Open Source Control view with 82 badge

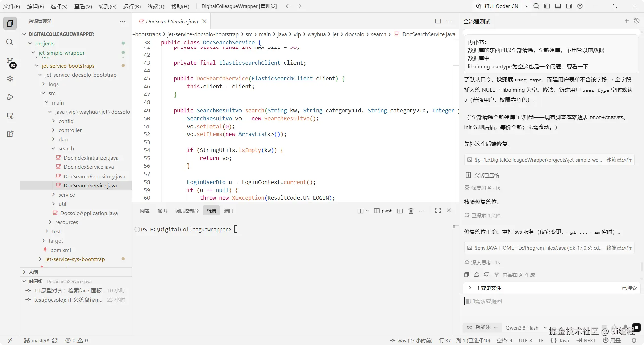pos(10,61)
